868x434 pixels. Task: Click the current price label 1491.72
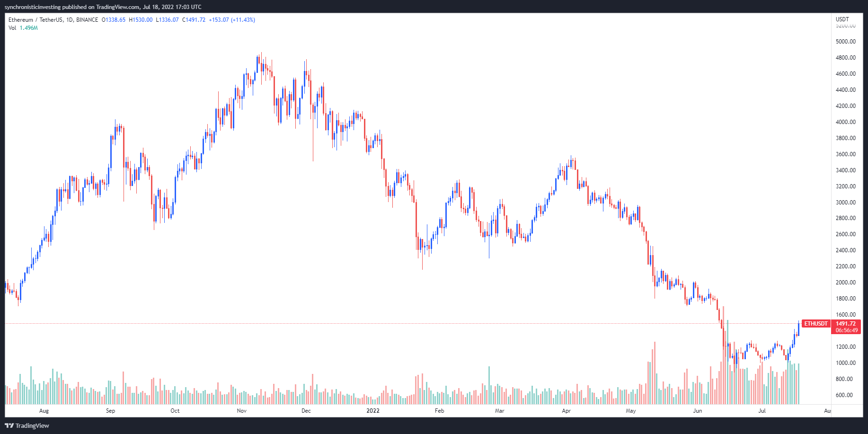846,324
